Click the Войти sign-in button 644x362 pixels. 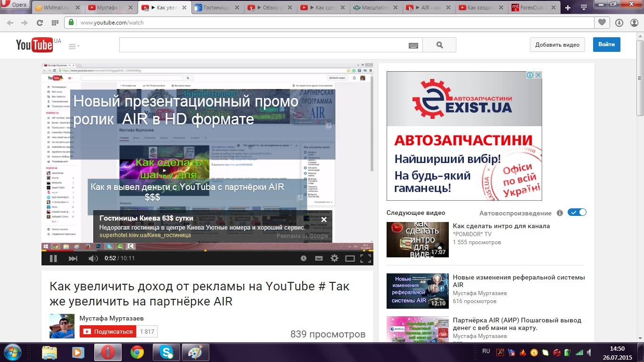(607, 44)
